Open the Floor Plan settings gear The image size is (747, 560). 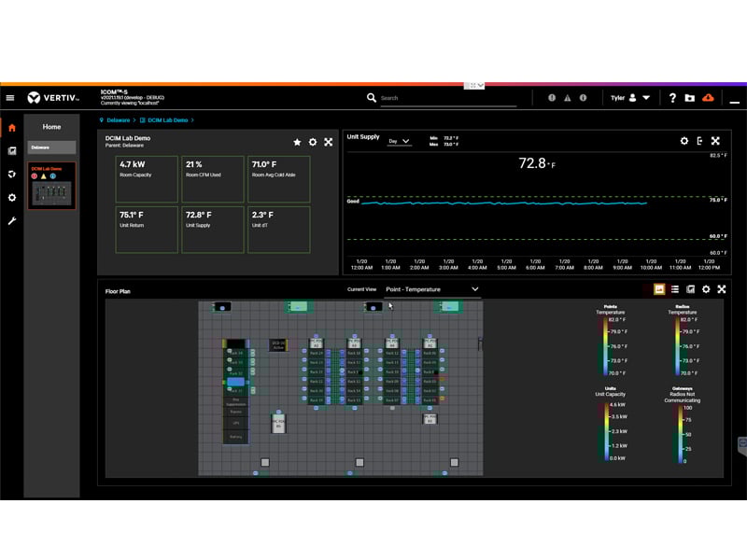coord(706,289)
